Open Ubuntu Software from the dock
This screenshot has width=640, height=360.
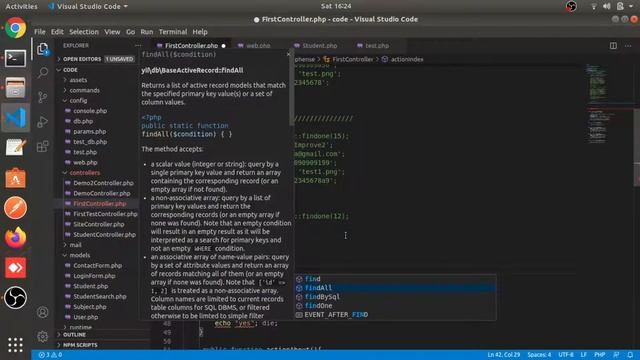click(x=16, y=178)
